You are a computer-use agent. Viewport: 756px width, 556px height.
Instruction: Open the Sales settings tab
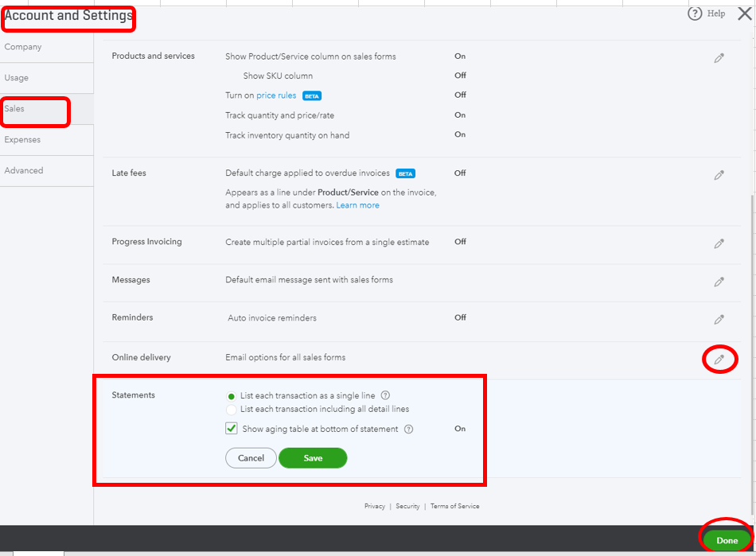click(x=47, y=109)
